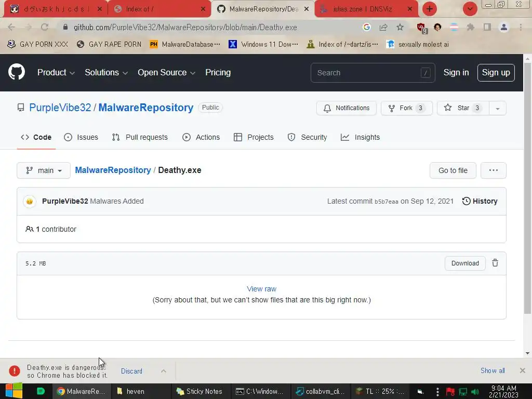Open the C:\Windows command prompt taskbar item
The width and height of the screenshot is (532, 399).
pos(260,391)
